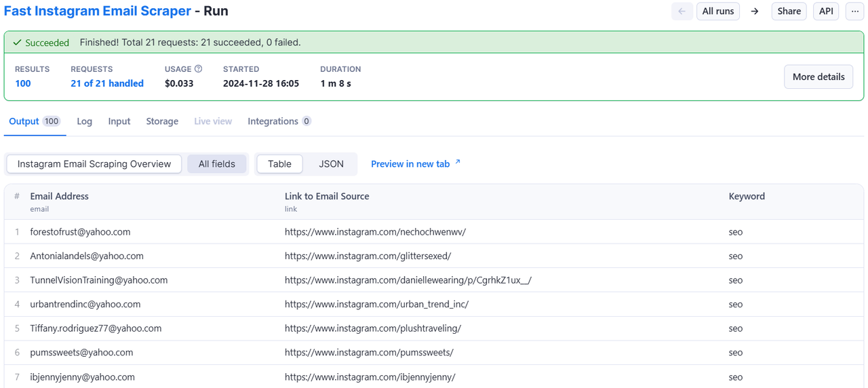
Task: Click the 21 of 21 handled link
Action: coord(107,83)
